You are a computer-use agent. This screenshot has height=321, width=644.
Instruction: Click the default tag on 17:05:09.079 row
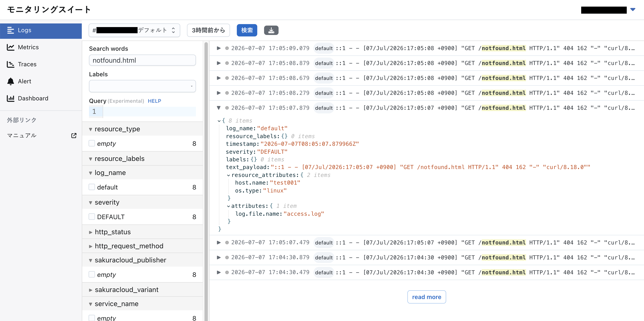[x=324, y=48]
